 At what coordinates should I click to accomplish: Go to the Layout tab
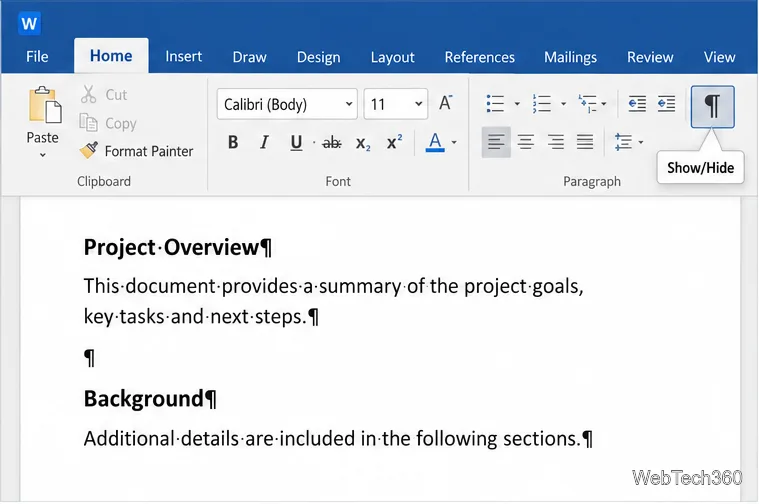393,57
